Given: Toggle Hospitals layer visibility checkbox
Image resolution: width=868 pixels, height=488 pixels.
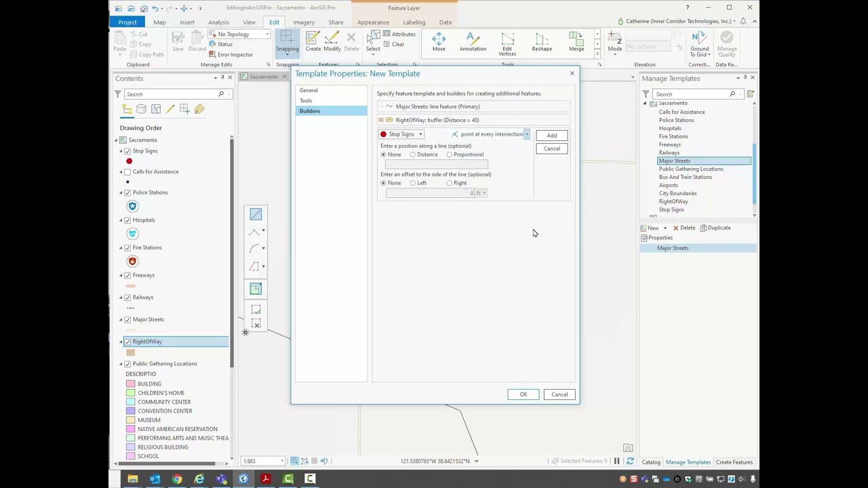Looking at the screenshot, I should (127, 220).
